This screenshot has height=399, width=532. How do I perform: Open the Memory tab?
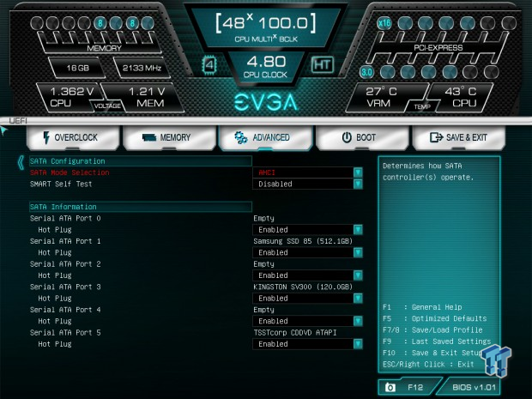pyautogui.click(x=170, y=138)
